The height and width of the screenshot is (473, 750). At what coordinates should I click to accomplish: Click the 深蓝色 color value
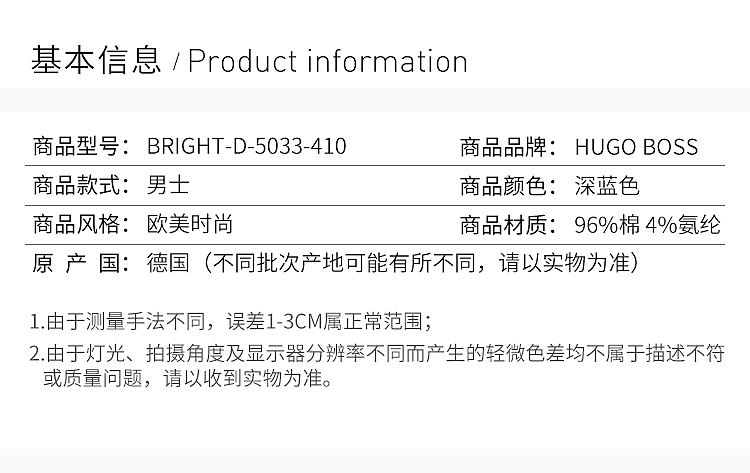tap(607, 186)
